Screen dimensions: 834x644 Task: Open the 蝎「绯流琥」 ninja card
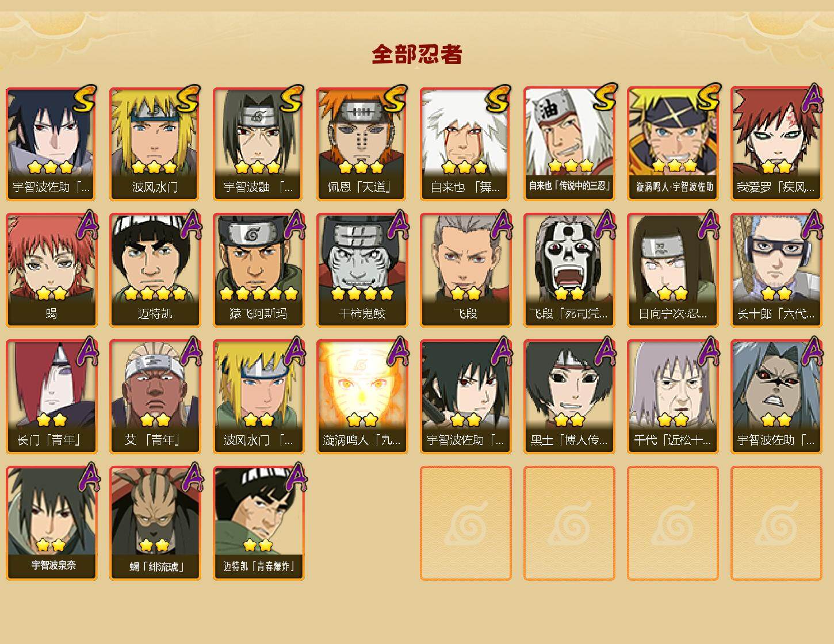(x=155, y=523)
